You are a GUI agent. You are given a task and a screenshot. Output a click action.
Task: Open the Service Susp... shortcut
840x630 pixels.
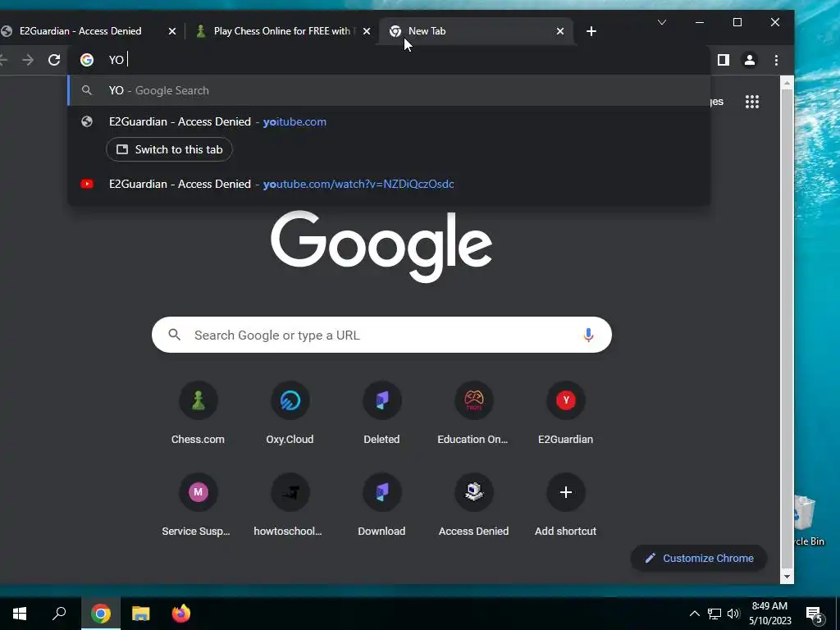[x=198, y=505]
